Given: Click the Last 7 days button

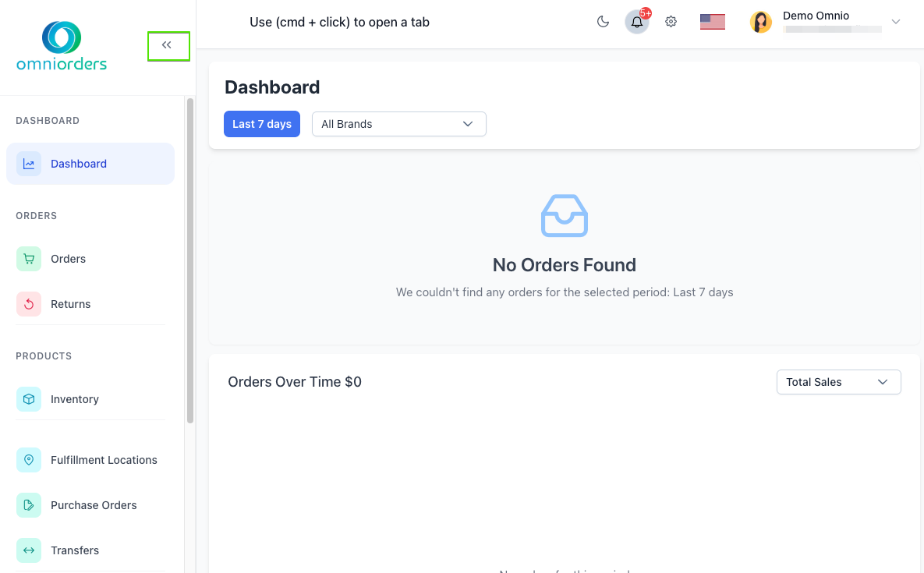Looking at the screenshot, I should pos(262,124).
